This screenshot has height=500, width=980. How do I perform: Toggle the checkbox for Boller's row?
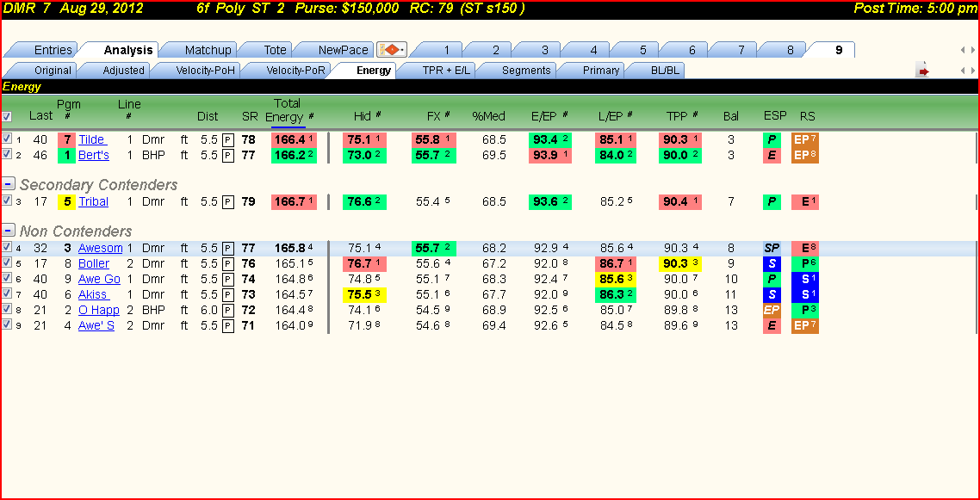pos(7,262)
